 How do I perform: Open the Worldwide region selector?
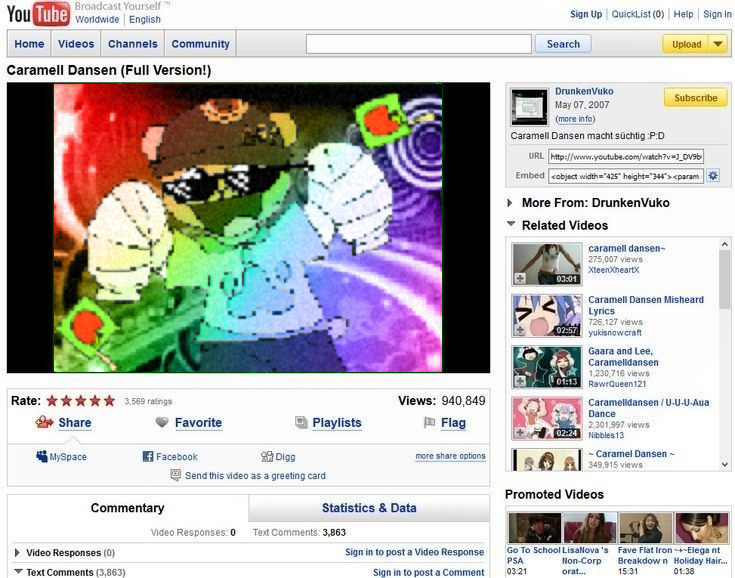pyautogui.click(x=97, y=20)
